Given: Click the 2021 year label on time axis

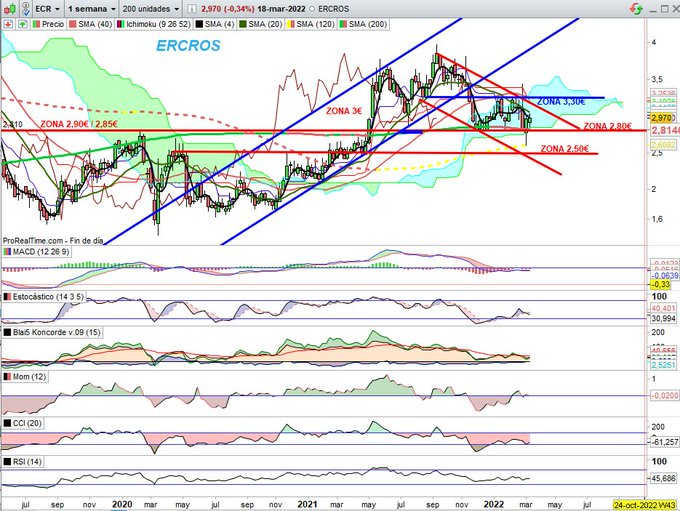Looking at the screenshot, I should coord(307,504).
